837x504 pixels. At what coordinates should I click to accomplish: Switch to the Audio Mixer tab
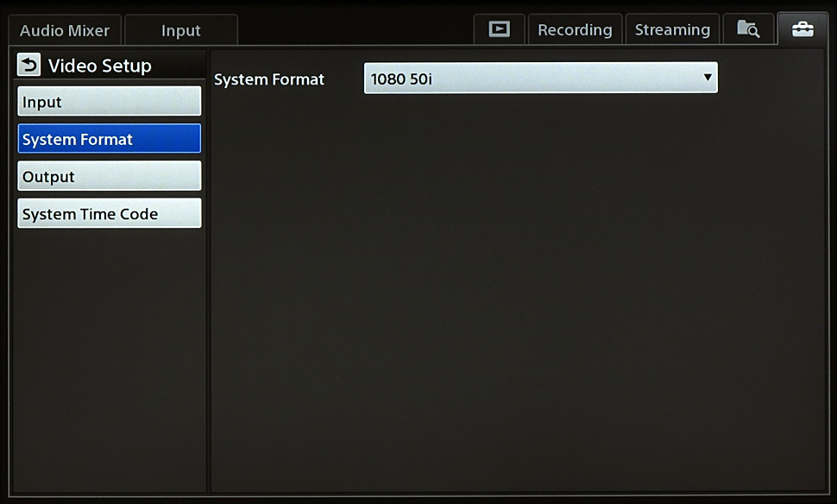[x=65, y=30]
